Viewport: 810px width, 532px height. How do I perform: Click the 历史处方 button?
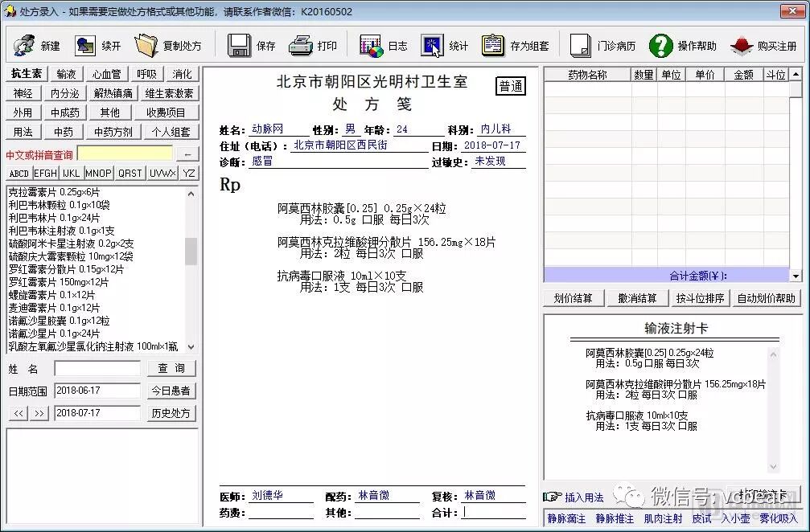171,413
